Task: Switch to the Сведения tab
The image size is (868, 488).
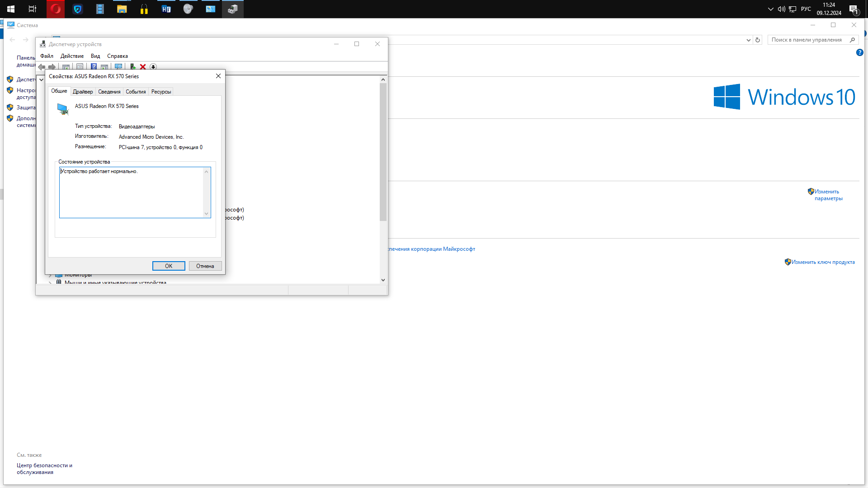Action: pyautogui.click(x=109, y=92)
